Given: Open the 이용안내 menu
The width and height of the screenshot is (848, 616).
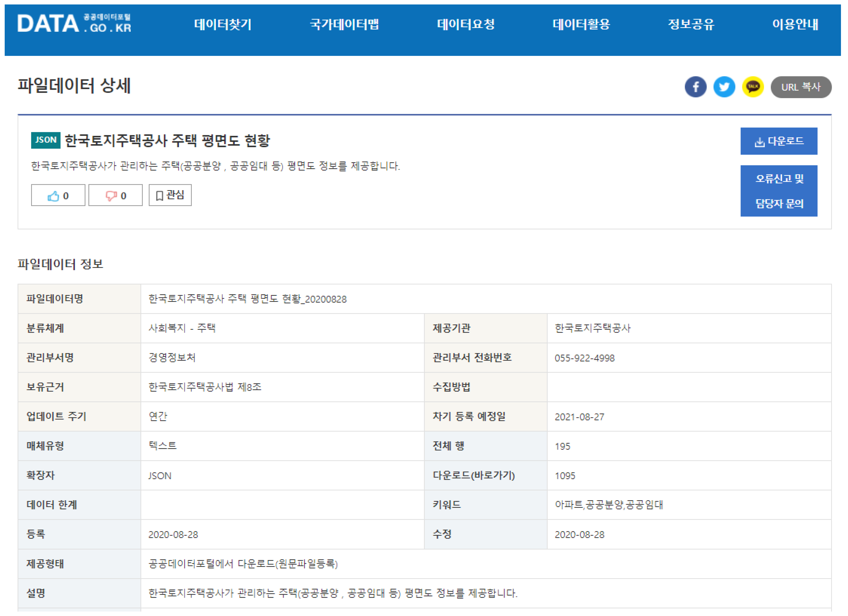Looking at the screenshot, I should tap(795, 25).
